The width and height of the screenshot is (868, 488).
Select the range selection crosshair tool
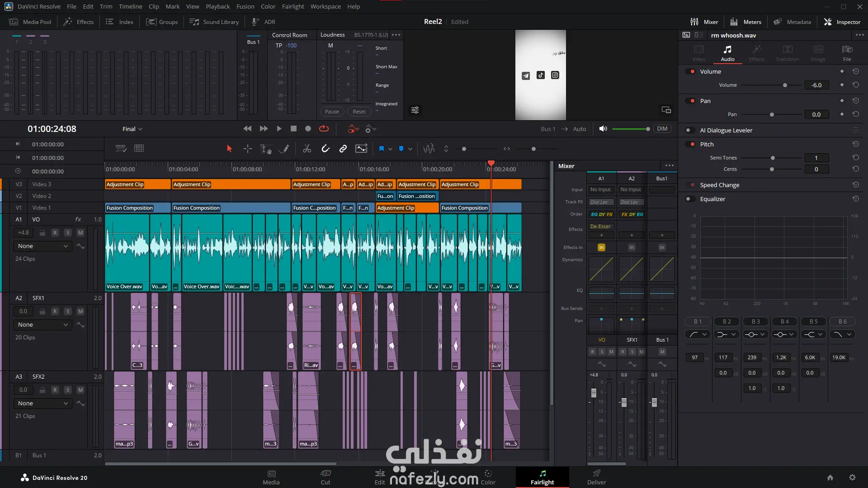247,149
